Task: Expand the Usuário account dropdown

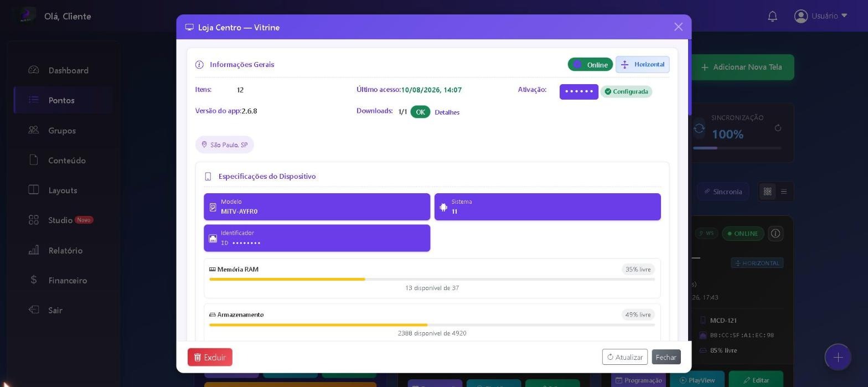Action: pos(820,16)
